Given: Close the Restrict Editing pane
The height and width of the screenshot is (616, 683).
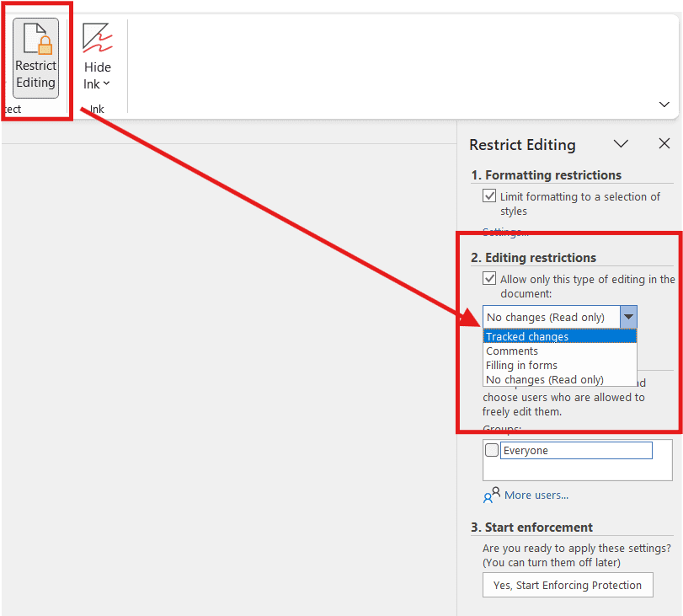Looking at the screenshot, I should [664, 143].
